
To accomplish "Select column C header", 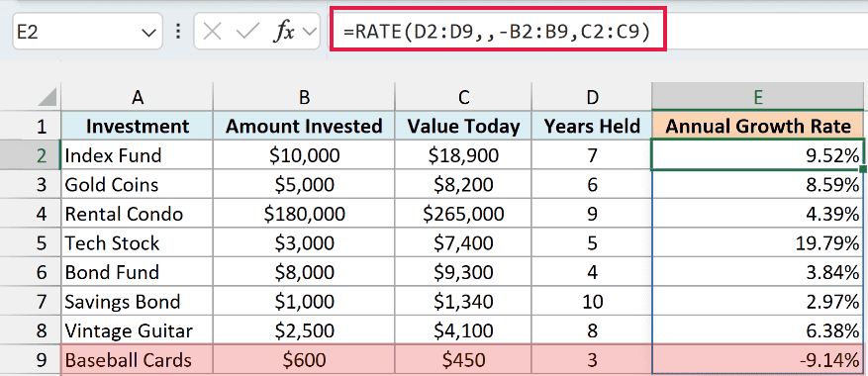I will point(463,97).
